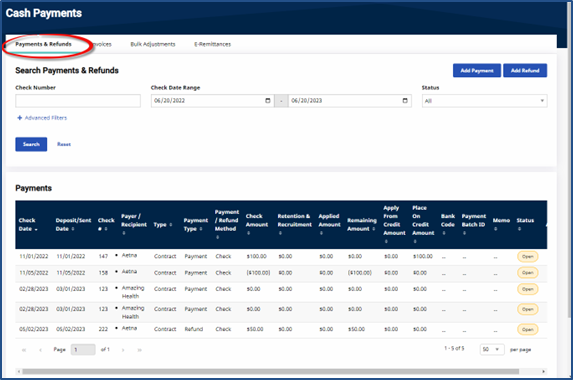Go to the previous results page
This screenshot has width=573, height=380.
tap(40, 350)
